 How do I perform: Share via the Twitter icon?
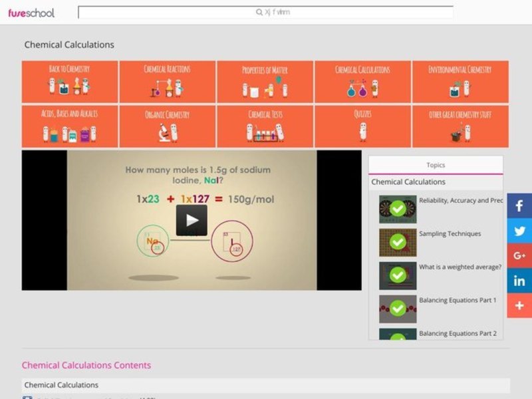coord(518,231)
